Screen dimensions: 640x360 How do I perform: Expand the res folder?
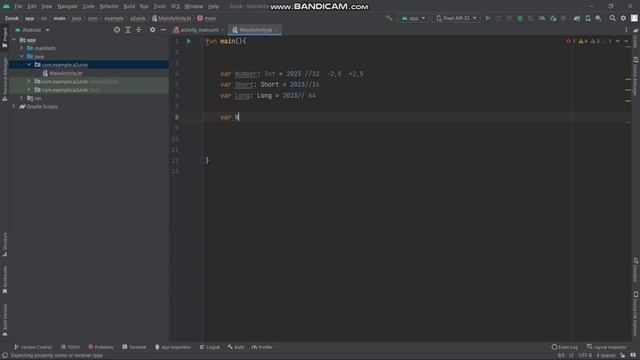click(x=22, y=98)
